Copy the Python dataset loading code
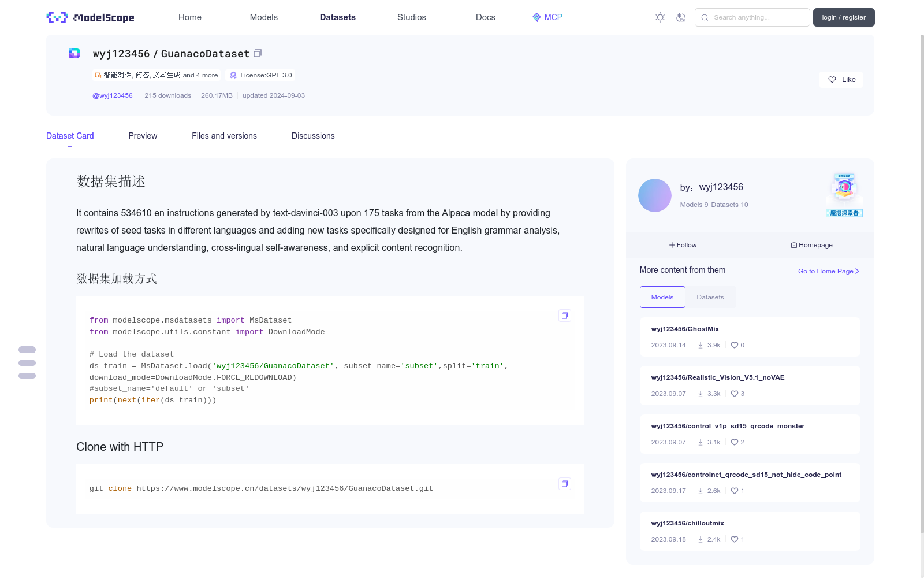 [x=565, y=316]
